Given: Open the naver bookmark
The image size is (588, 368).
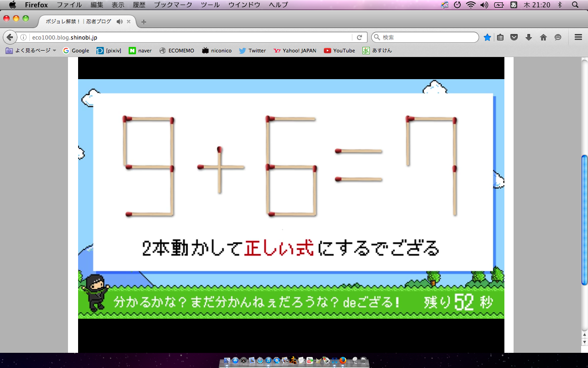Looking at the screenshot, I should (140, 51).
